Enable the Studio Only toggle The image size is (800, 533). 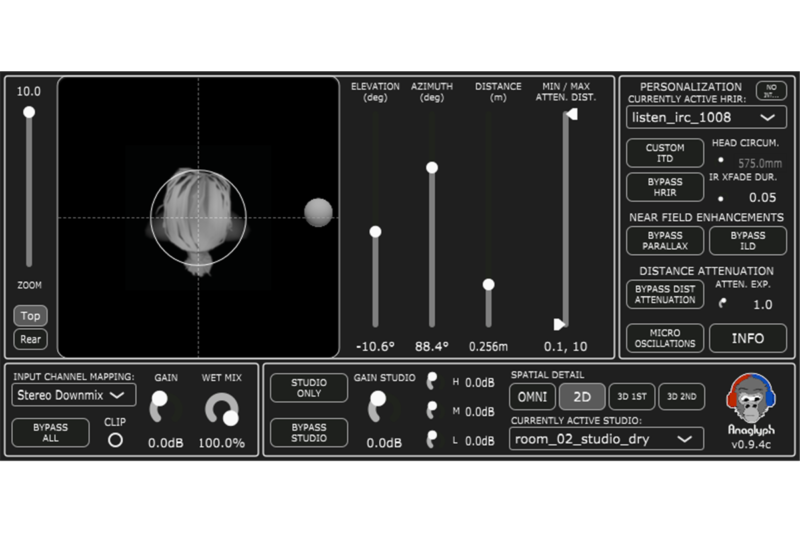coord(309,388)
